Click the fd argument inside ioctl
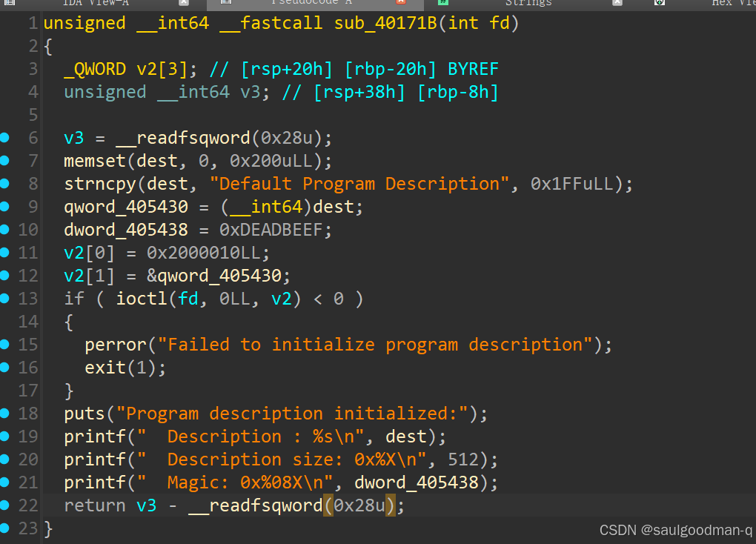 pyautogui.click(x=188, y=299)
